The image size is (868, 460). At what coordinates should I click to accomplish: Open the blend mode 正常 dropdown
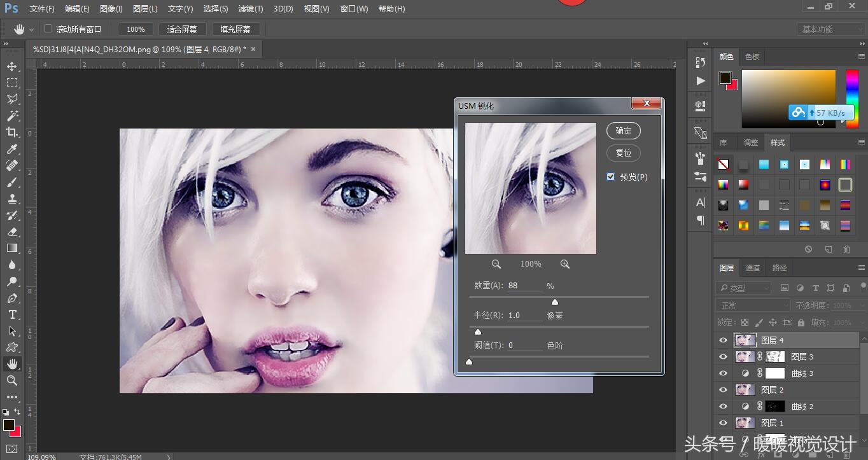753,305
